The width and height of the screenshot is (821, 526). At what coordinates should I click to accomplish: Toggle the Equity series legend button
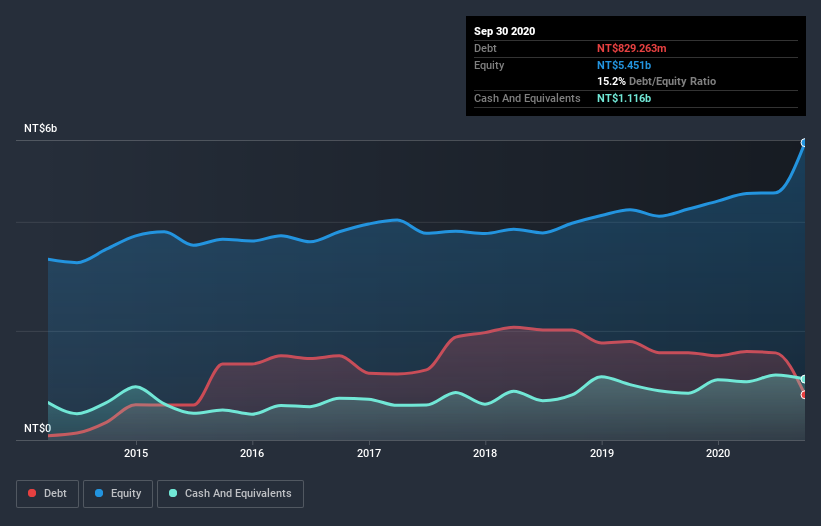coord(118,494)
